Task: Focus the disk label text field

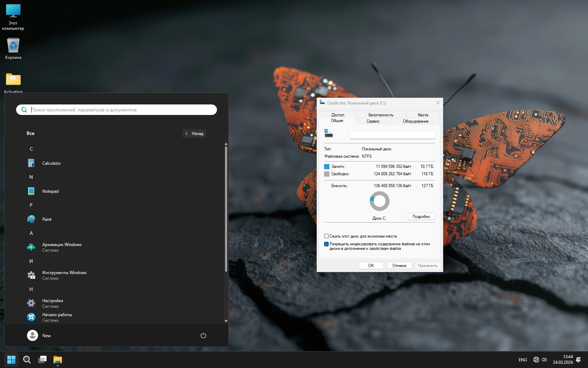Action: (393, 135)
